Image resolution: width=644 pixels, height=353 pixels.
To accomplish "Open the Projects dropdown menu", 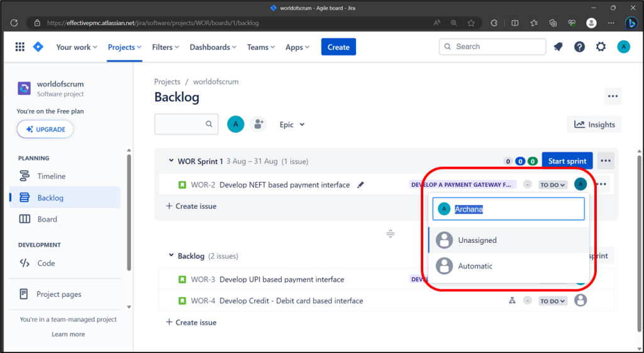I will [x=125, y=47].
